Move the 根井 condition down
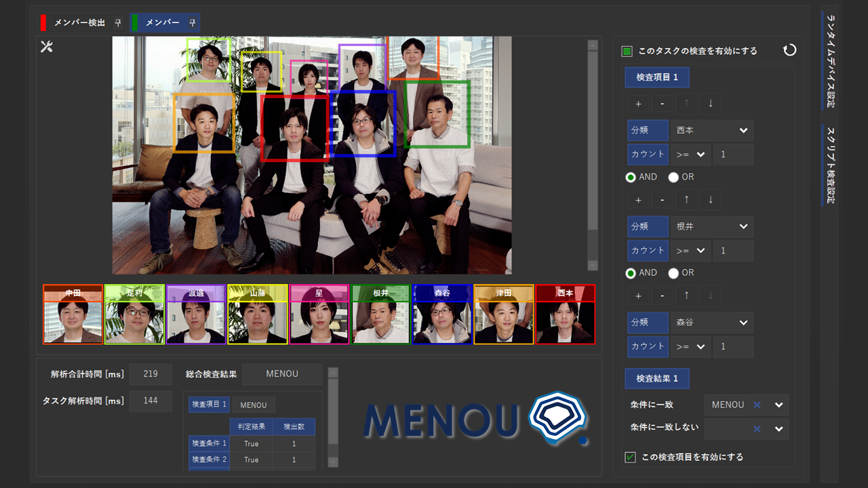868x488 pixels. pyautogui.click(x=711, y=200)
